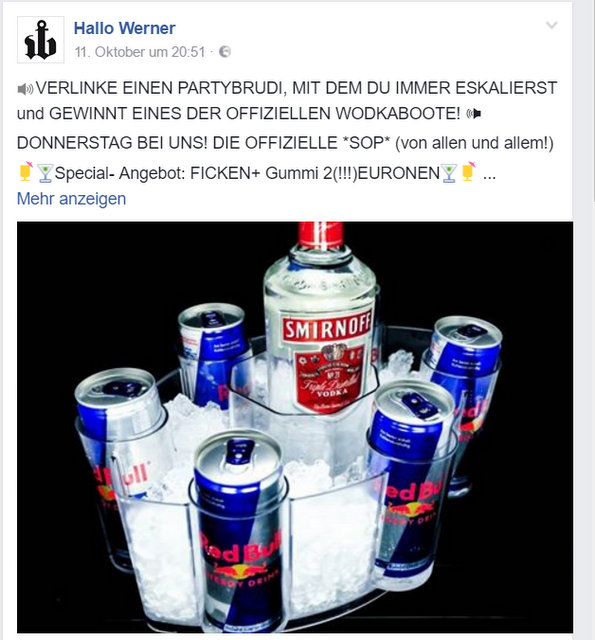The image size is (595, 640).
Task: Click the trailing ellipsis after the emojis
Action: tap(489, 176)
